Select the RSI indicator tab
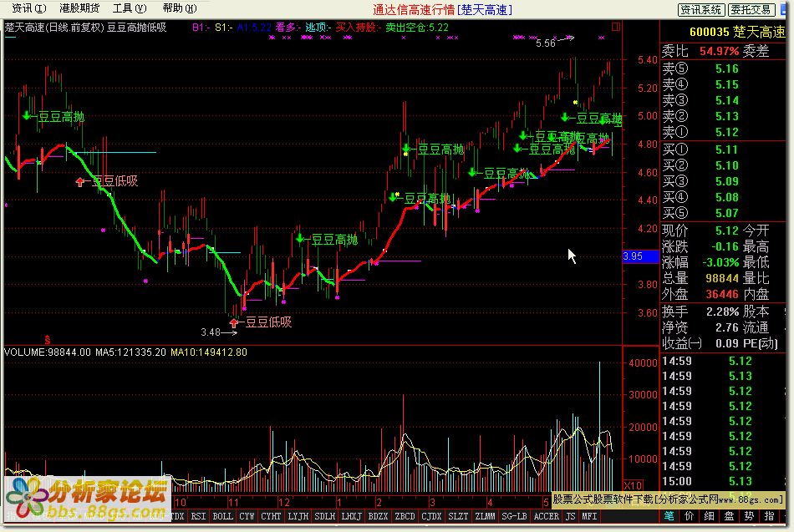The height and width of the screenshot is (532, 794). click(x=199, y=516)
